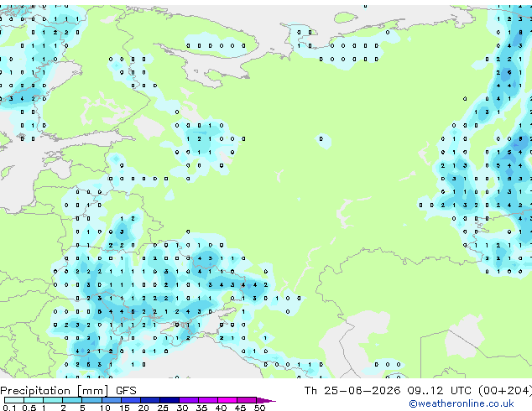Click the 25–30 mm dark navy legend swatch

point(170,400)
